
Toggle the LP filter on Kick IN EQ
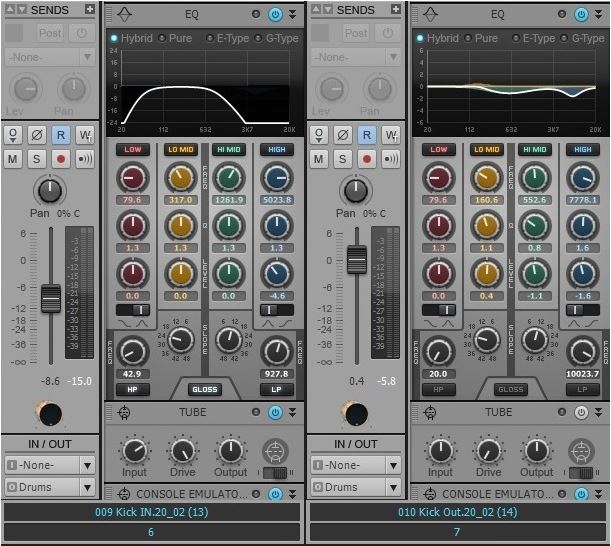pyautogui.click(x=277, y=389)
